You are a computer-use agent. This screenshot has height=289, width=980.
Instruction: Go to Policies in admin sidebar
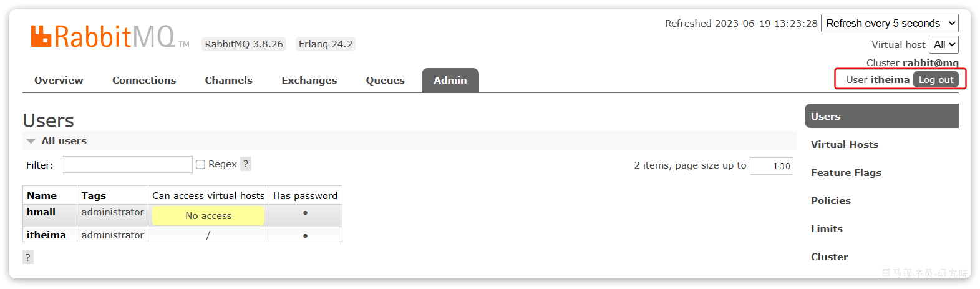(x=830, y=201)
